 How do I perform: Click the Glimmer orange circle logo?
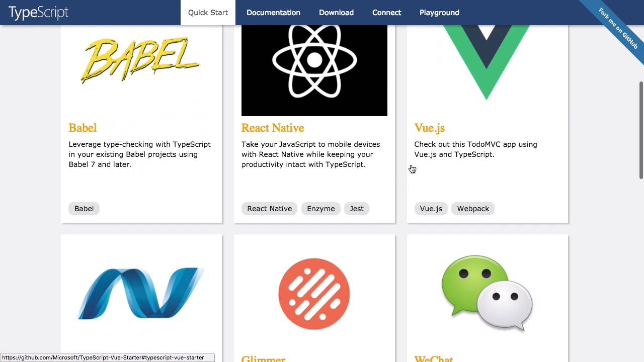[314, 294]
